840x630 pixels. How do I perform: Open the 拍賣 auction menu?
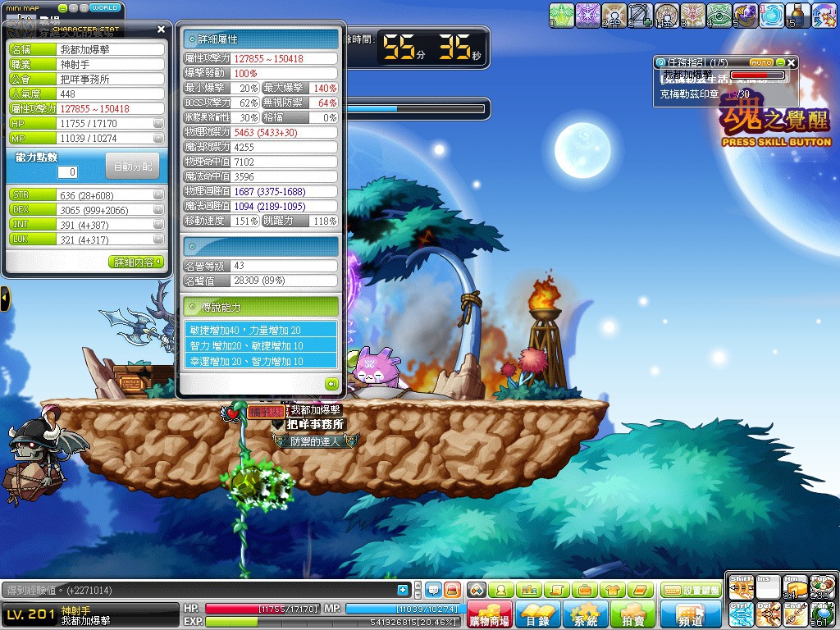click(634, 614)
